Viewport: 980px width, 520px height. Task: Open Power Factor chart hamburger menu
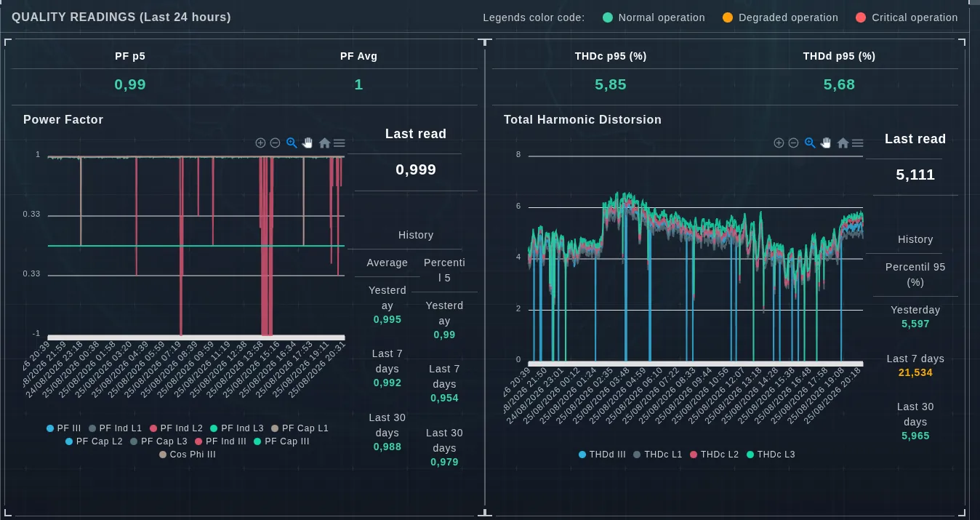(x=340, y=143)
